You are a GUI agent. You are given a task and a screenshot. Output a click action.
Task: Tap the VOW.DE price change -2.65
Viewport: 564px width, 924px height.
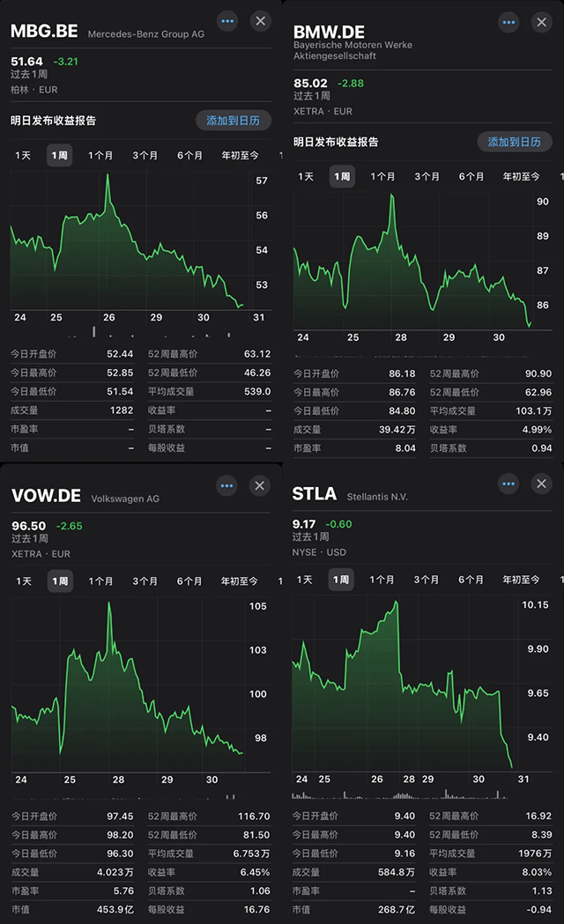point(69,527)
